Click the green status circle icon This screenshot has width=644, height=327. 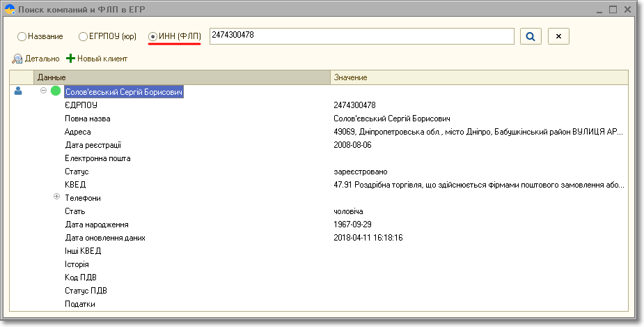(56, 91)
